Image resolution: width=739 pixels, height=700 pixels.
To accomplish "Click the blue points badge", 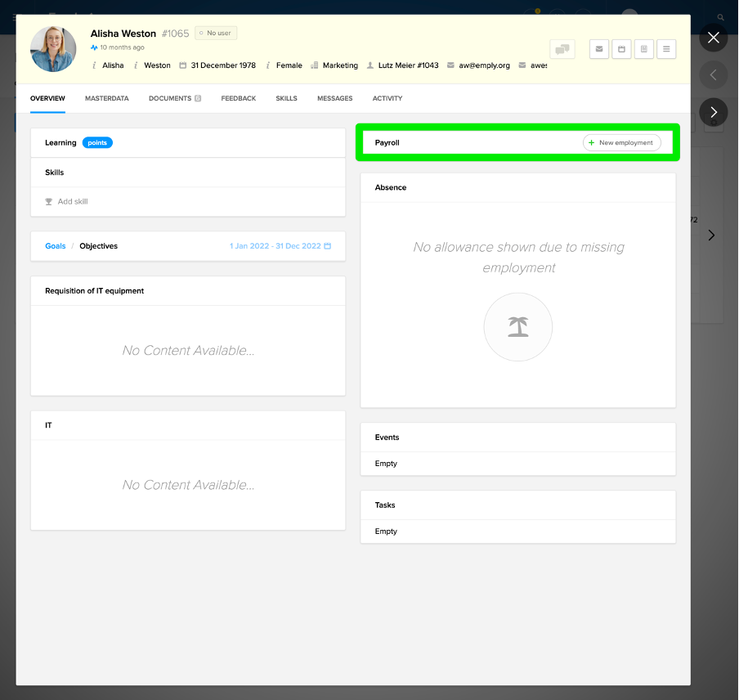I will 97,143.
